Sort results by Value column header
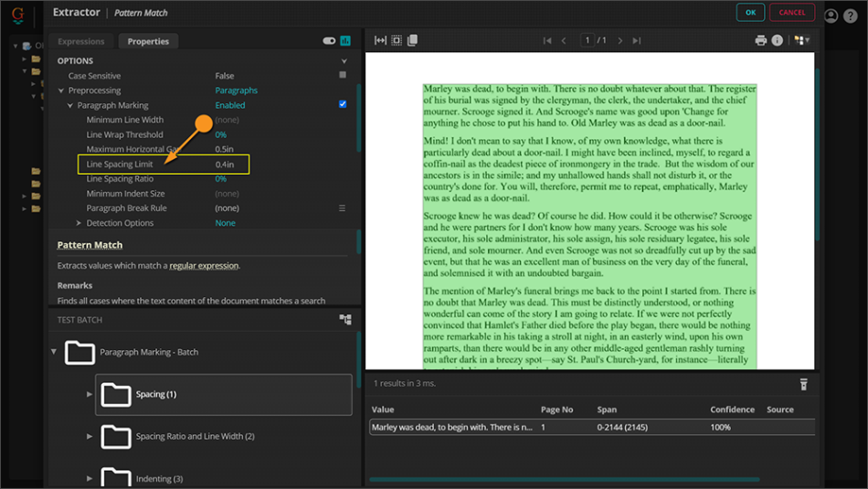868x489 pixels. click(x=383, y=409)
